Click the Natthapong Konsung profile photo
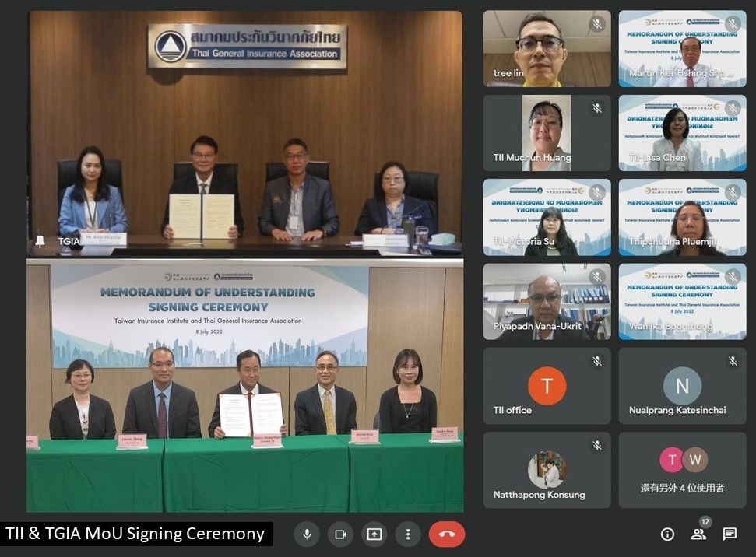This screenshot has width=756, height=557. click(547, 469)
